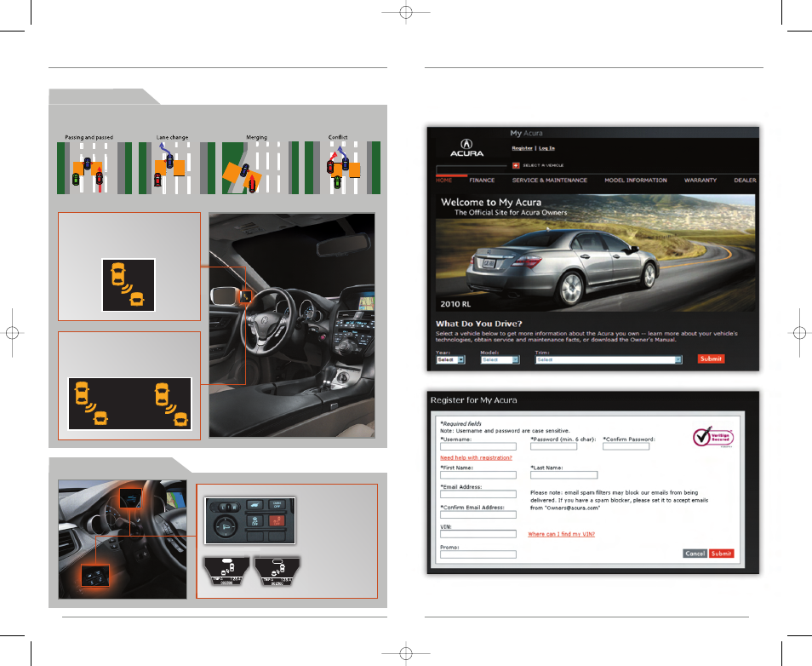The width and height of the screenshot is (812, 666).
Task: Click into the Last Name field
Action: (x=563, y=474)
